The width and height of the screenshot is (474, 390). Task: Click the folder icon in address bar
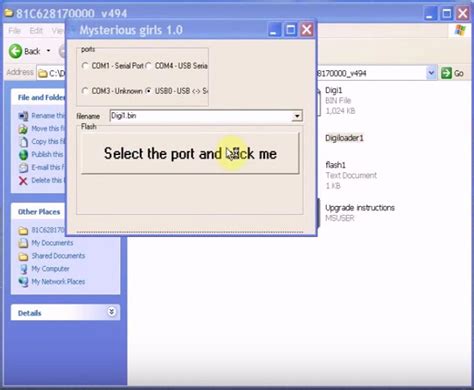tap(42, 73)
